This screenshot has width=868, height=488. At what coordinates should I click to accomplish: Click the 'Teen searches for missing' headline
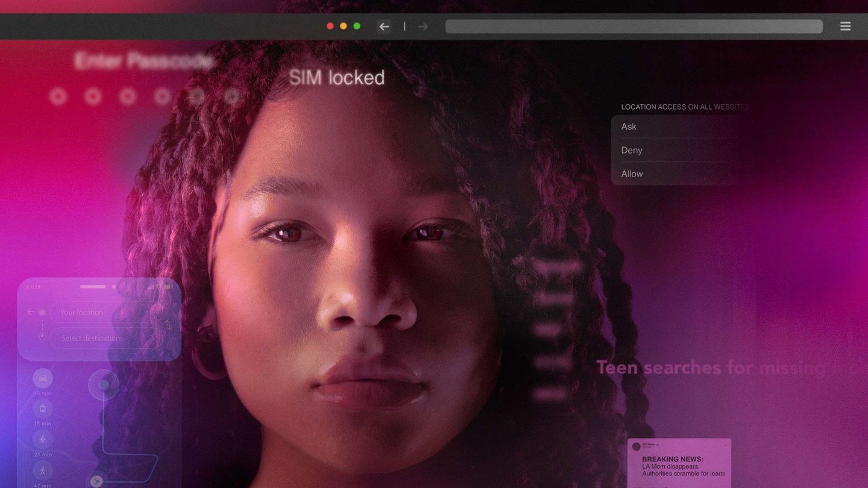710,368
